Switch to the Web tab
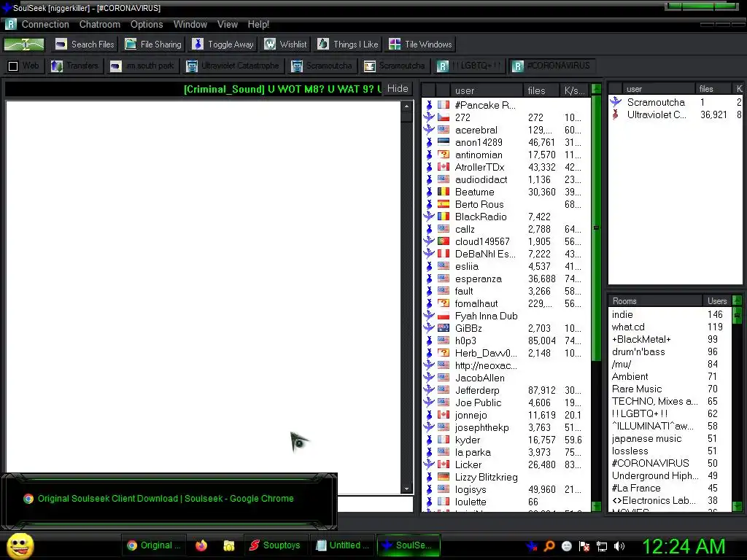 [x=24, y=66]
